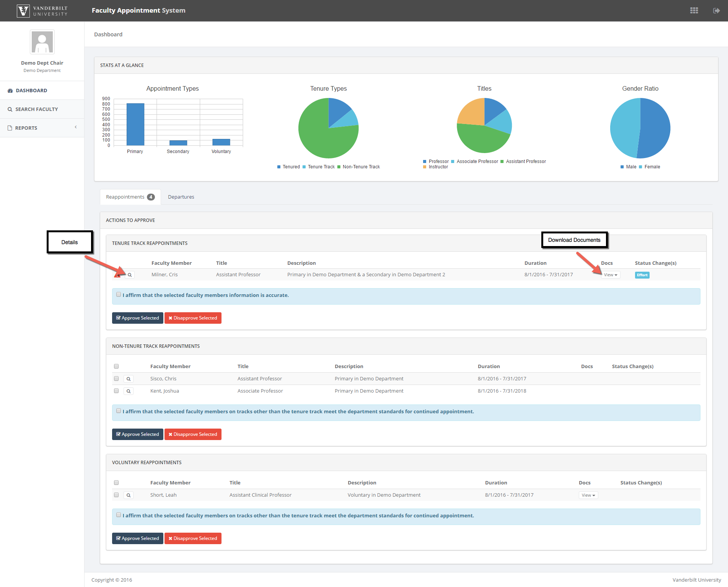Click the Effort status badge for Milner
Screen dimensions: 728x587
coord(642,275)
